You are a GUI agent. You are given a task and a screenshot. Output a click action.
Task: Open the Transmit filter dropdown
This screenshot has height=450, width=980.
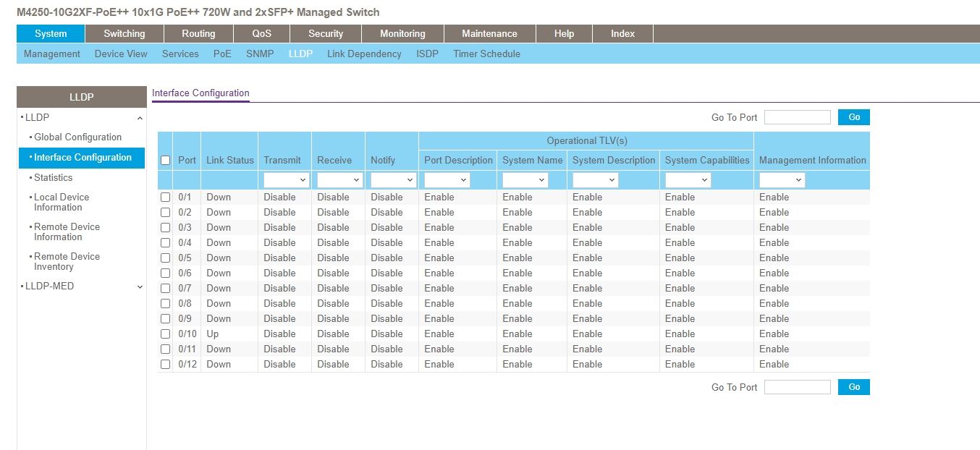(x=286, y=180)
